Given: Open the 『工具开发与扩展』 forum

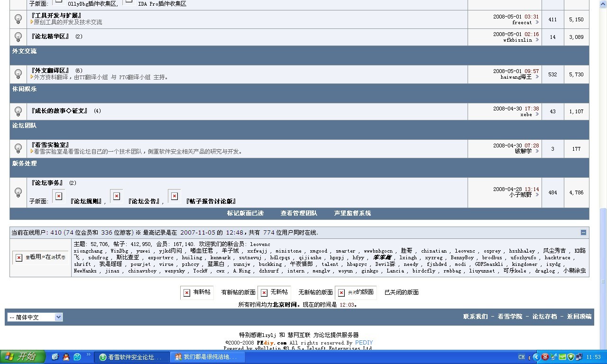Looking at the screenshot, I should (x=56, y=16).
